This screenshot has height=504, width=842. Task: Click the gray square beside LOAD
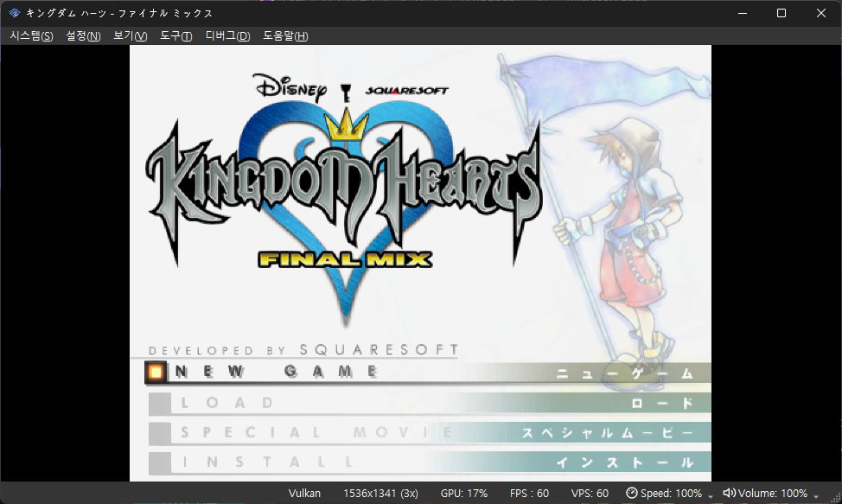[159, 404]
